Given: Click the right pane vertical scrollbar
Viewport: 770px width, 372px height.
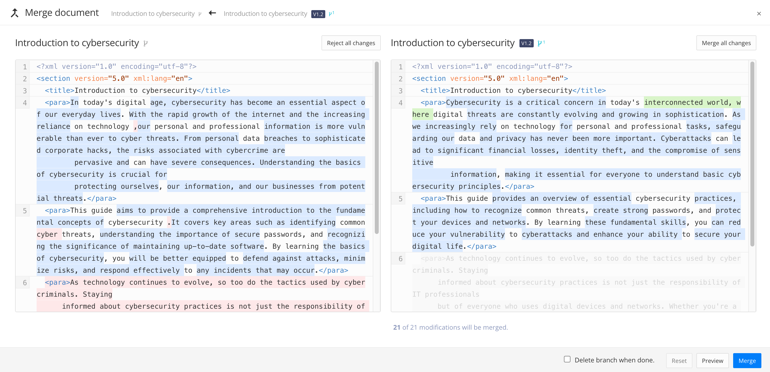Looking at the screenshot, I should [x=752, y=153].
